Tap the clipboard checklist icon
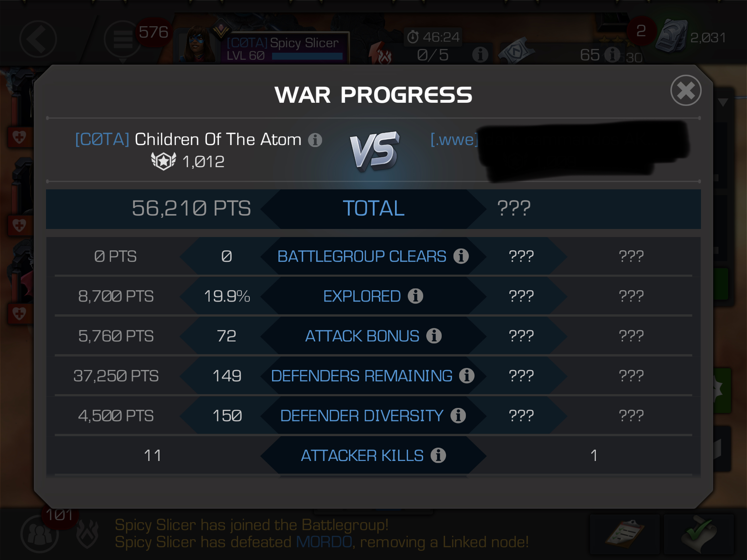The width and height of the screenshot is (747, 560). [x=625, y=534]
